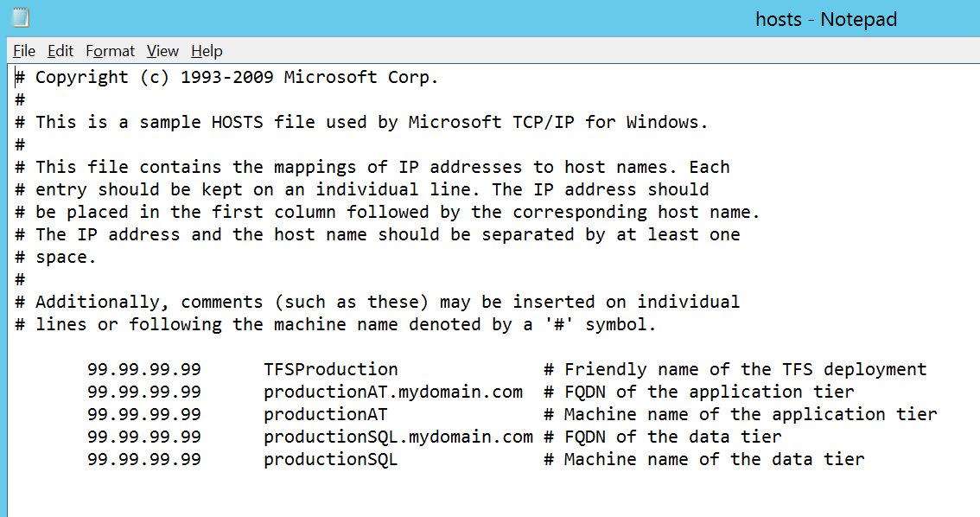The width and height of the screenshot is (980, 517).
Task: Click the sample HOSTS file description line
Action: click(x=363, y=122)
